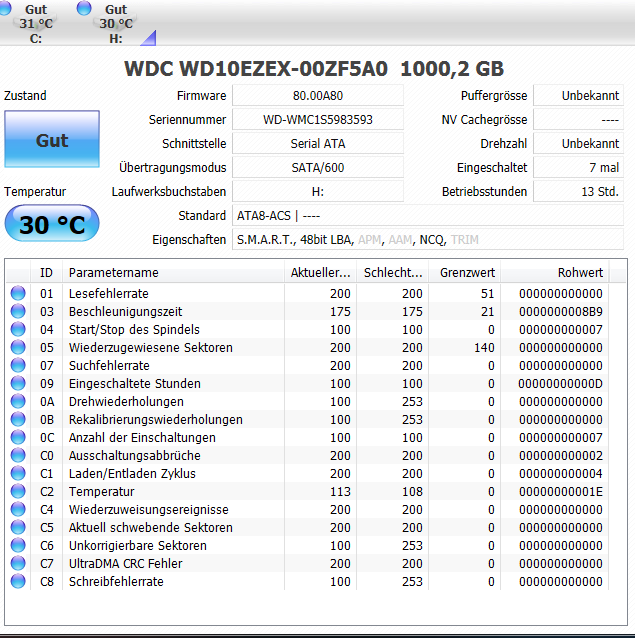Click the Eingeschaltet field 7 mal

coord(578,168)
